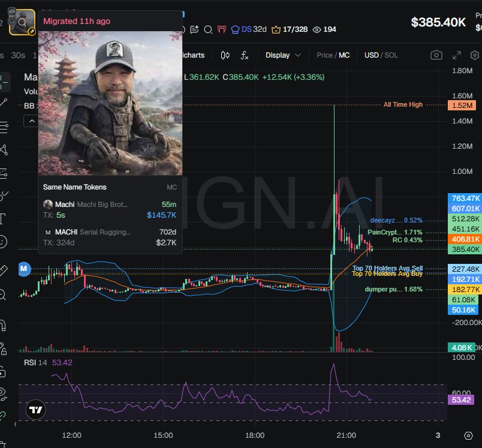Open the TradingView logo button
This screenshot has height=448, width=482.
click(35, 410)
